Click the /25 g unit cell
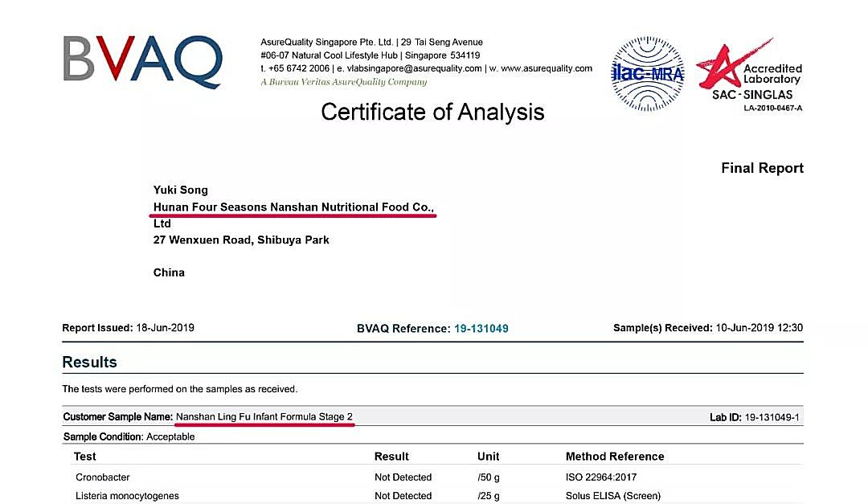 (x=489, y=496)
